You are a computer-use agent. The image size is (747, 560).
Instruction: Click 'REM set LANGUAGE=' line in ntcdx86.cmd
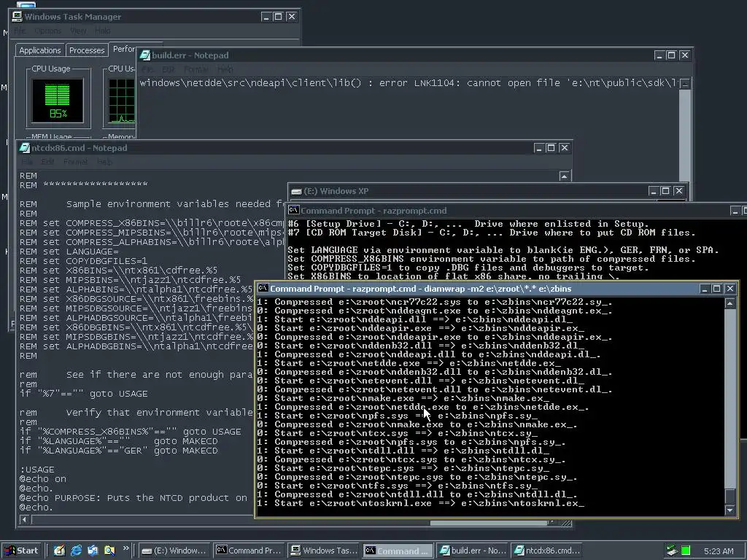69,252
